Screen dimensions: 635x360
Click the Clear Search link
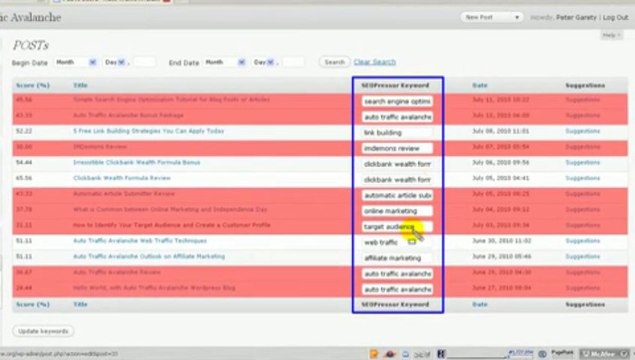[375, 62]
